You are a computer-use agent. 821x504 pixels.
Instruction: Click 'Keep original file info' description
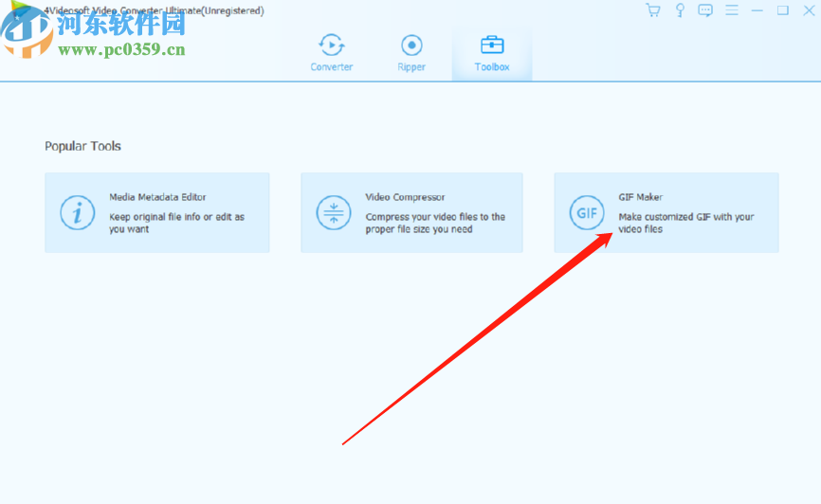point(176,223)
